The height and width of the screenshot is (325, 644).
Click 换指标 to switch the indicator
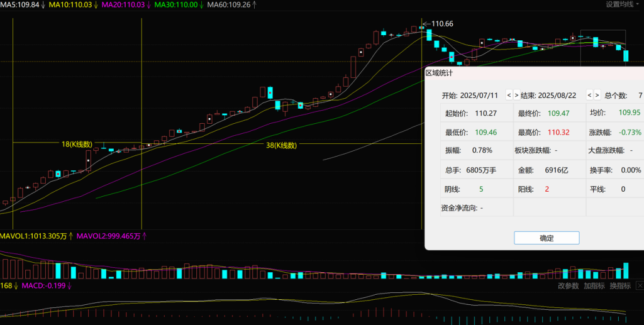pyautogui.click(x=619, y=286)
